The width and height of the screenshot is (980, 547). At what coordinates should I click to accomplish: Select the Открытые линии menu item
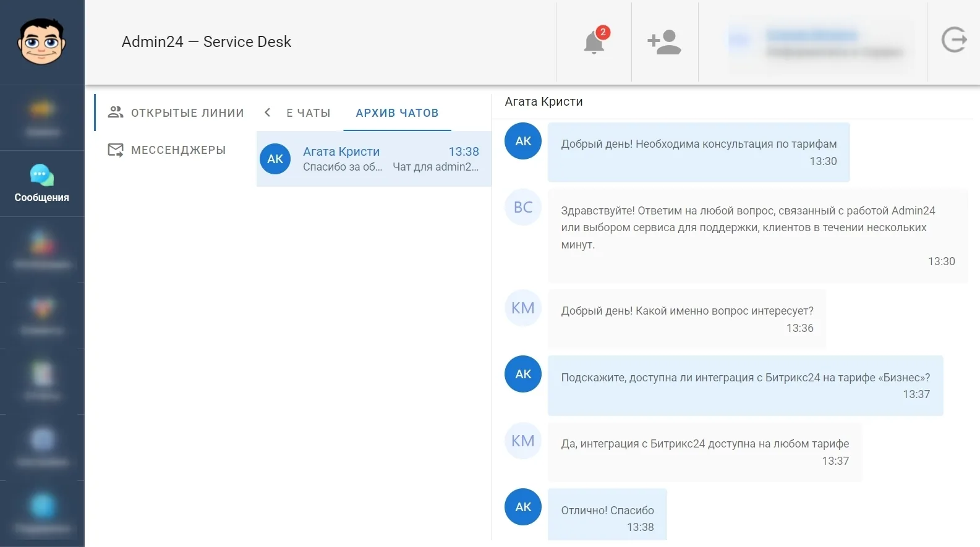tap(176, 112)
